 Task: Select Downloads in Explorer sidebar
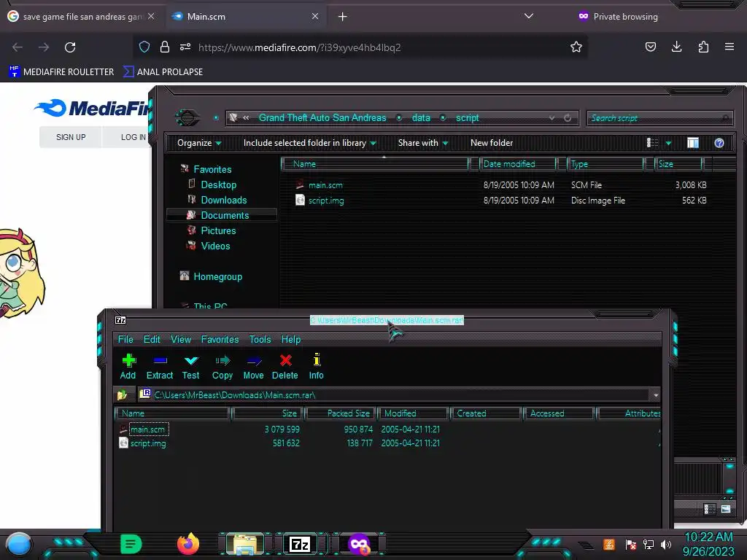point(223,200)
